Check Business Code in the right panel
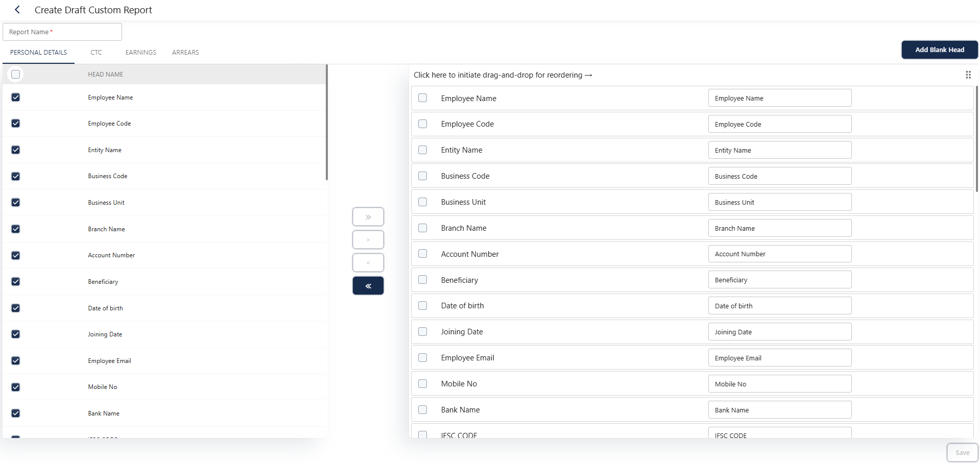Viewport: 980px width, 463px height. (x=423, y=176)
